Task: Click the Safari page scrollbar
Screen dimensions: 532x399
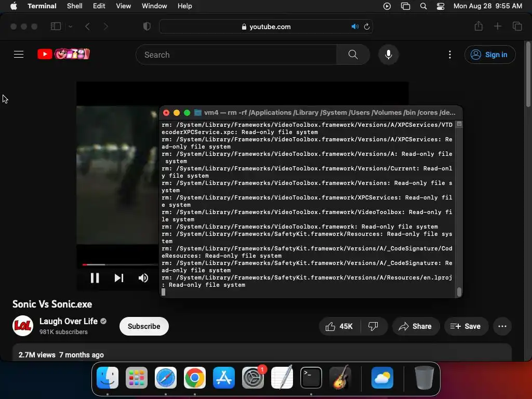Action: 528,75
